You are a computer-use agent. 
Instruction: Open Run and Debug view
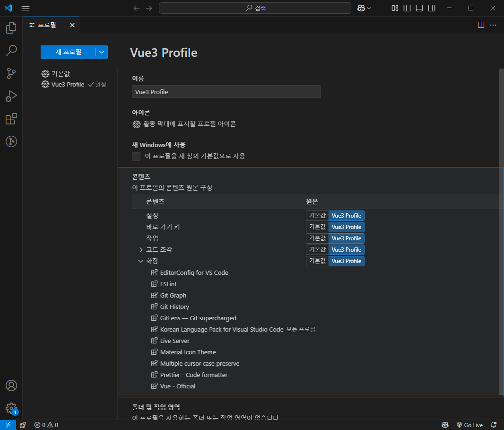(11, 96)
